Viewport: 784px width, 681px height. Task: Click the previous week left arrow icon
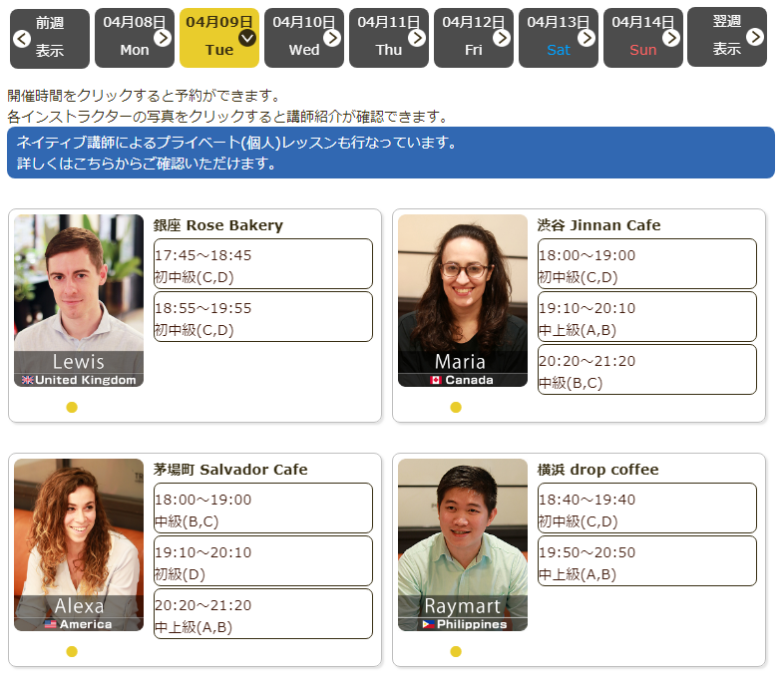pyautogui.click(x=22, y=38)
